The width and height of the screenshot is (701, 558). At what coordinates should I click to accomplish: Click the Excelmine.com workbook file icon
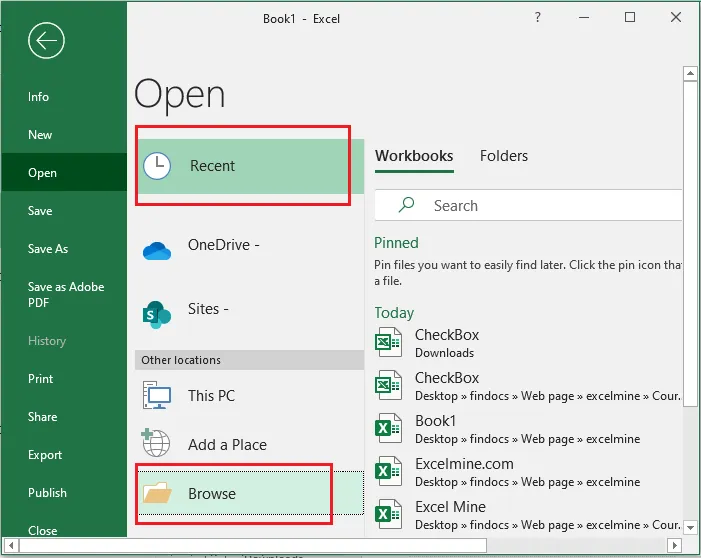(x=388, y=471)
